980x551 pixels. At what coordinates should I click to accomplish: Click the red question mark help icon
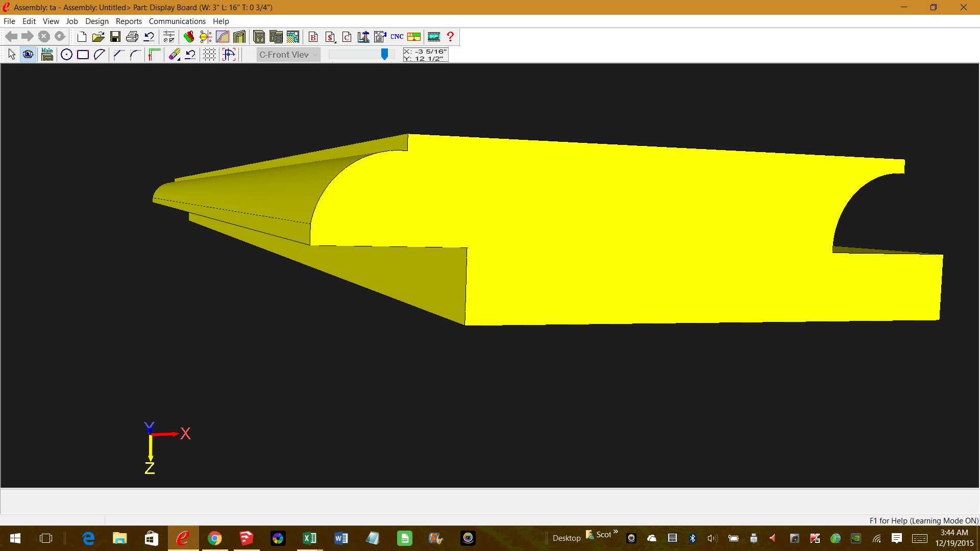point(450,37)
